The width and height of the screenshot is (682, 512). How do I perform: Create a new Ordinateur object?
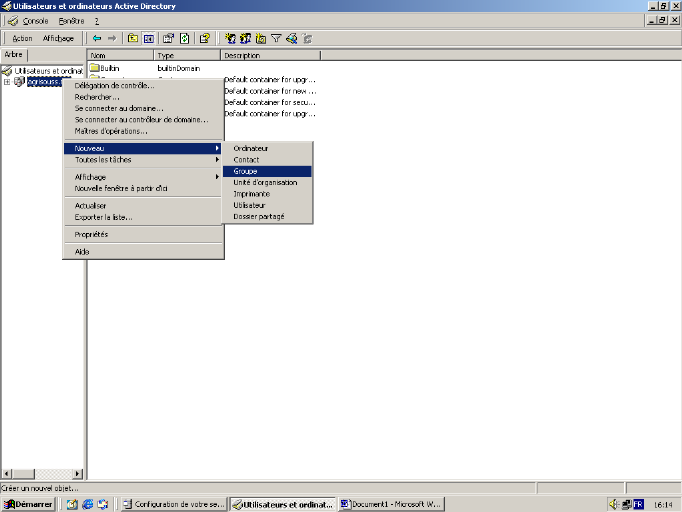267,148
